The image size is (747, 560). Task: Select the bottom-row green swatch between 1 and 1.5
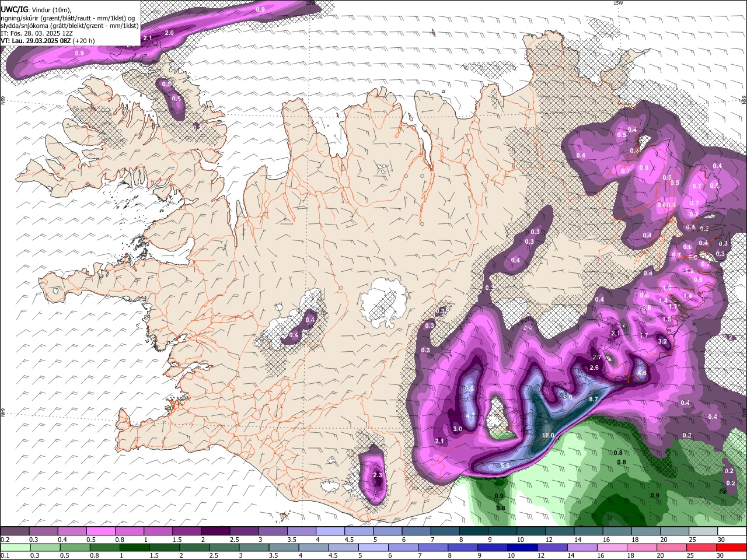point(134,548)
